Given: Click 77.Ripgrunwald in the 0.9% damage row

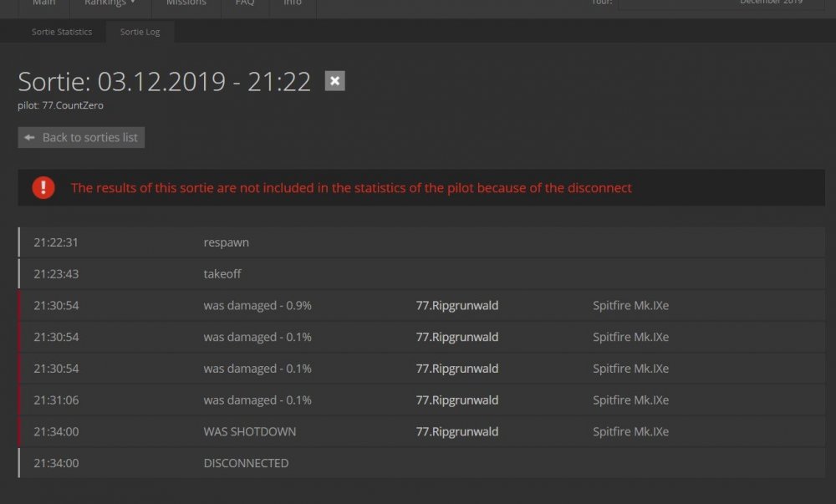Looking at the screenshot, I should (456, 306).
